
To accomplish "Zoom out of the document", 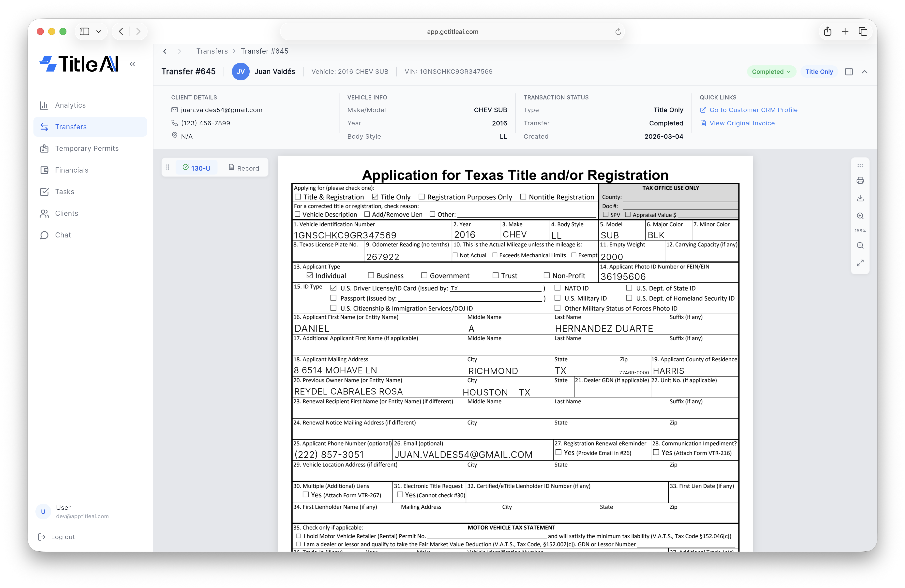I will tap(860, 246).
